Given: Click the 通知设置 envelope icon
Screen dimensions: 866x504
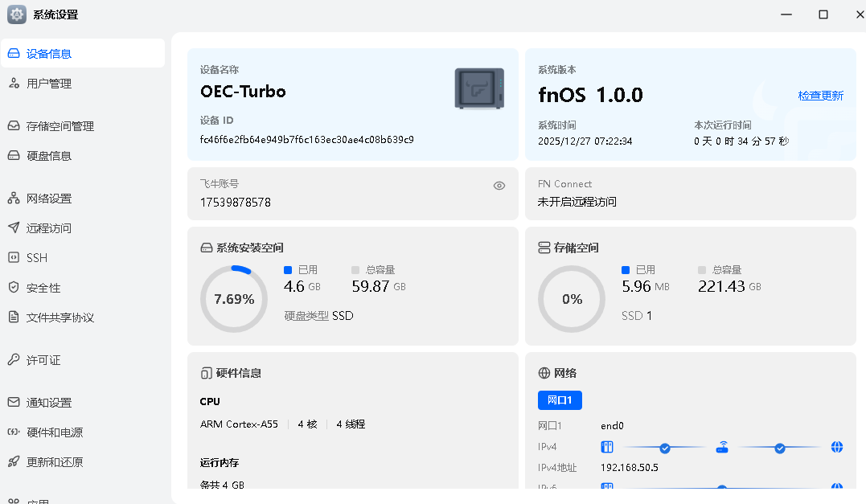Looking at the screenshot, I should point(14,402).
